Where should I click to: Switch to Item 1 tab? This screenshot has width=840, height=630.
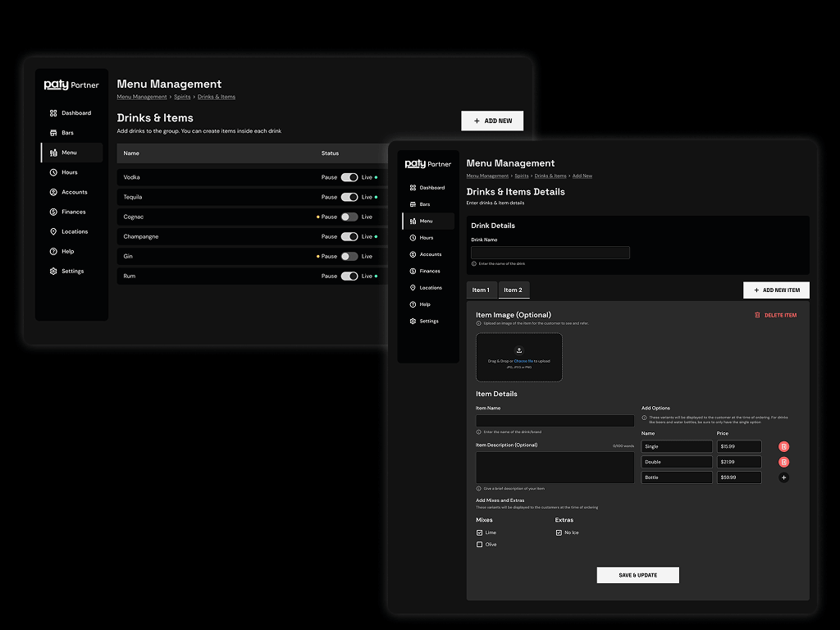(481, 290)
